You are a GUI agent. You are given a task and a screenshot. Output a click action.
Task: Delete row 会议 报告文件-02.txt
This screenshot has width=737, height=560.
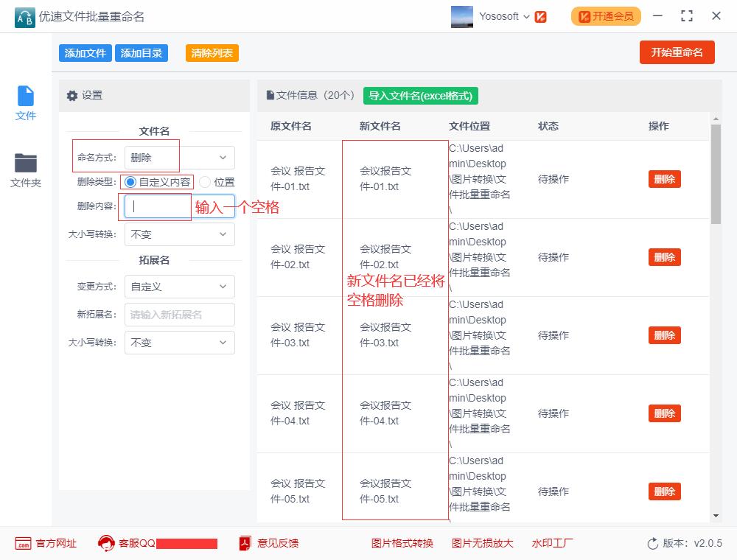click(x=665, y=257)
